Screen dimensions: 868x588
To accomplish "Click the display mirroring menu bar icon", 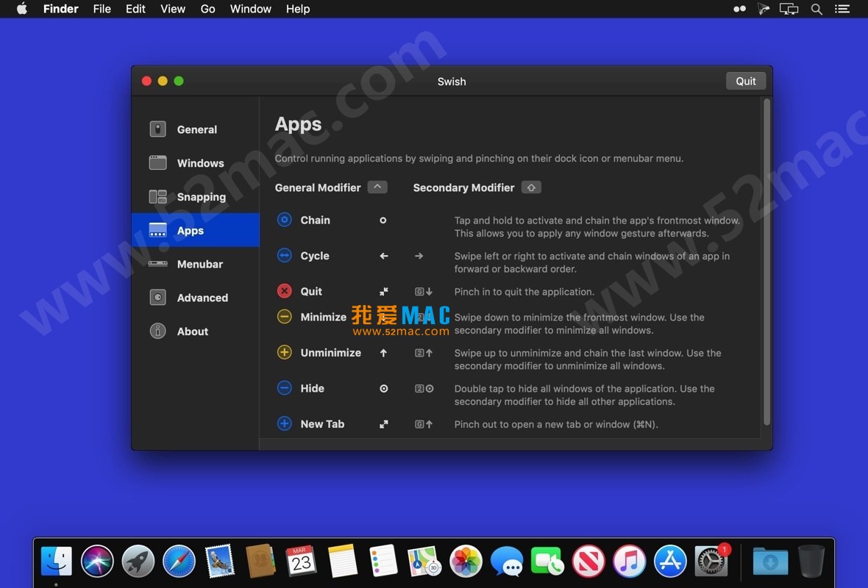I will [789, 9].
